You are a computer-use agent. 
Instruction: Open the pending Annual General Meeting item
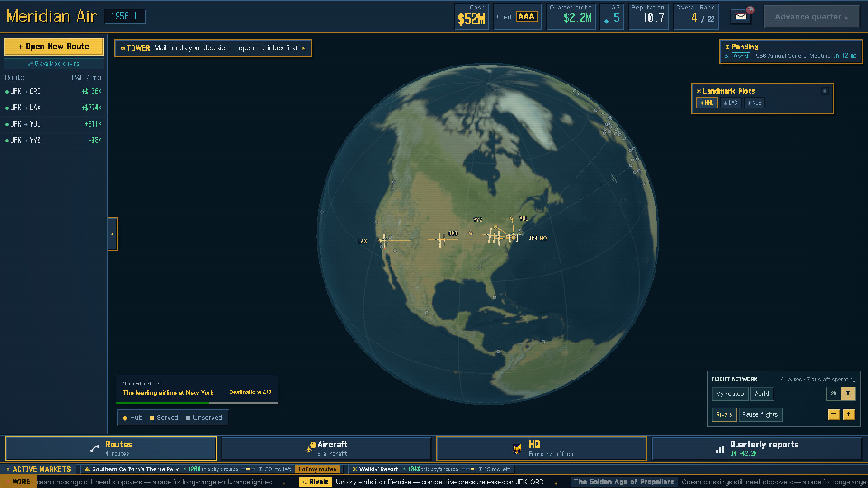tap(791, 56)
